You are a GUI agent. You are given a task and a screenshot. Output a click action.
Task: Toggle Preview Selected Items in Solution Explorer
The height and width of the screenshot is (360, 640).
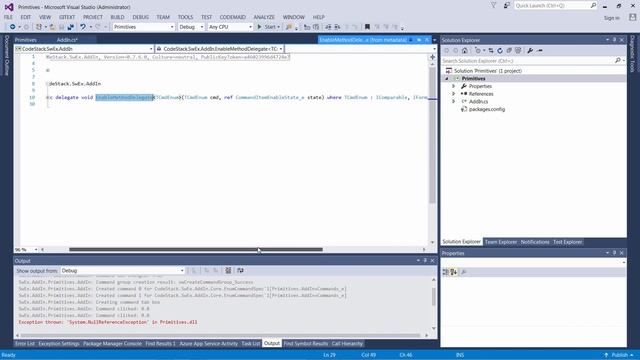point(540,51)
